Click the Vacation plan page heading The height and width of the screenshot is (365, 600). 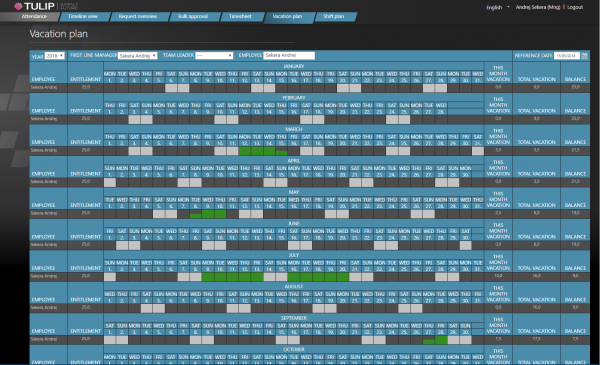59,34
